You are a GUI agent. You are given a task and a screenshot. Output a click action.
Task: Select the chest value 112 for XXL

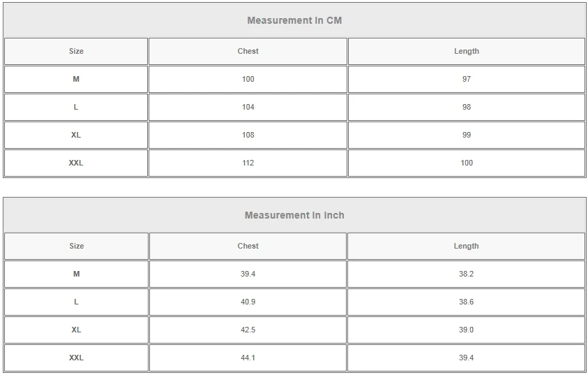click(x=248, y=163)
